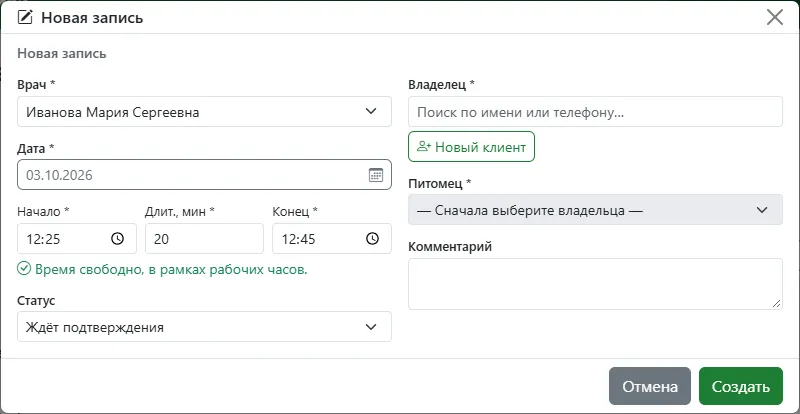
Task: Focus the Владелец search field
Action: 595,112
